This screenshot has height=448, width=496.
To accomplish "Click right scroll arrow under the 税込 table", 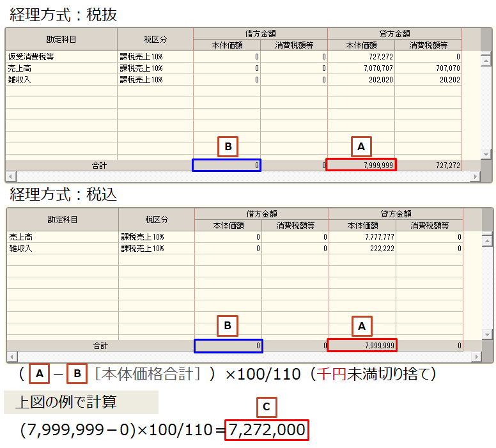I will 477,356.
